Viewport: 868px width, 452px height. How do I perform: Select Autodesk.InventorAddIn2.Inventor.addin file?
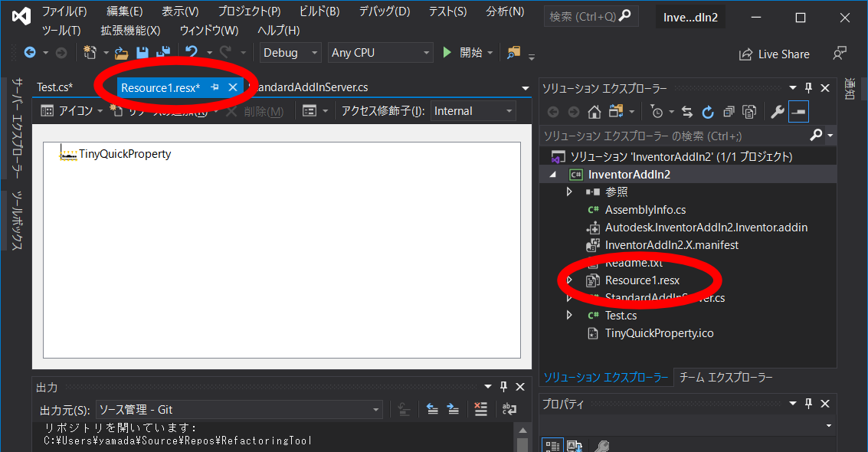(x=706, y=228)
